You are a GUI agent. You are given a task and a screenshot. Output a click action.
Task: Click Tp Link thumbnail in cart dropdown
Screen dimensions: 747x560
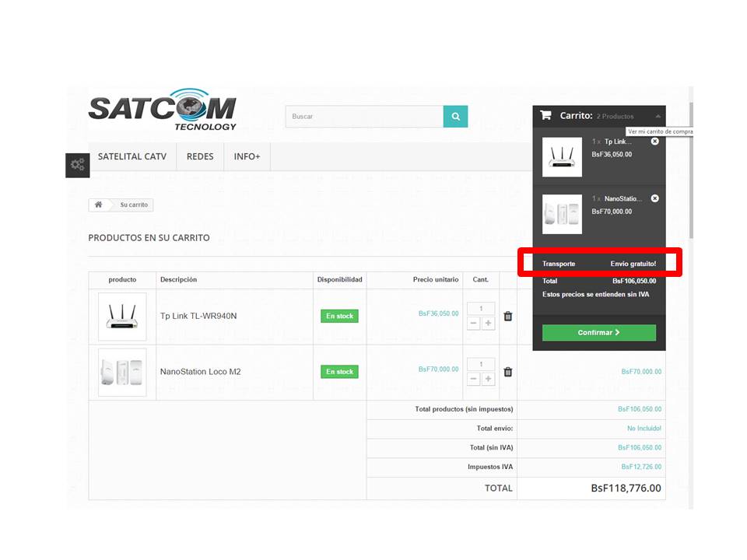[562, 157]
